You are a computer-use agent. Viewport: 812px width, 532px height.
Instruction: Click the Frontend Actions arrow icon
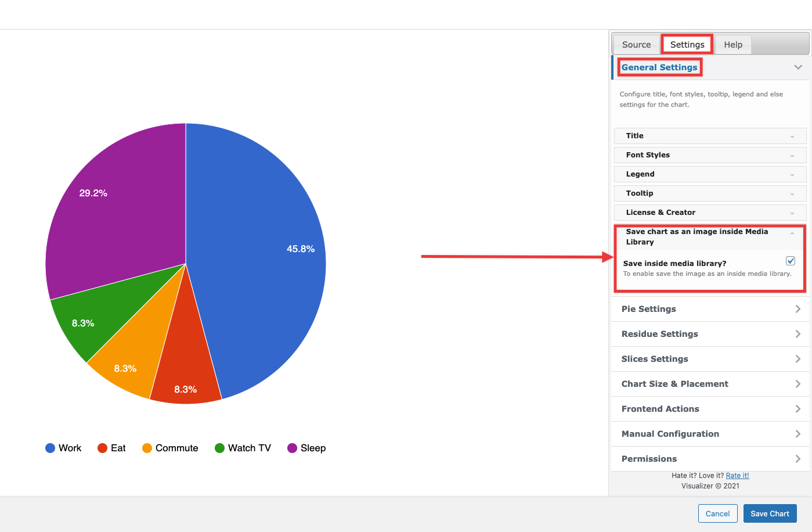click(x=798, y=409)
